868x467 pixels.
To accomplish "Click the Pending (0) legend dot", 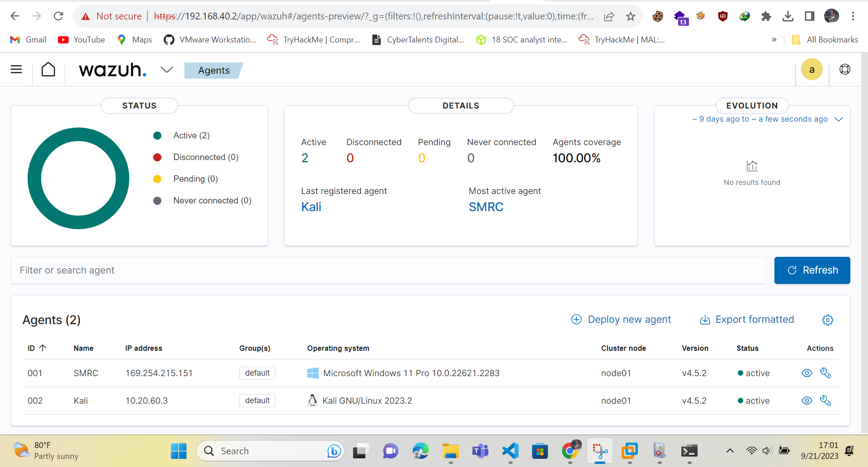I will (157, 179).
